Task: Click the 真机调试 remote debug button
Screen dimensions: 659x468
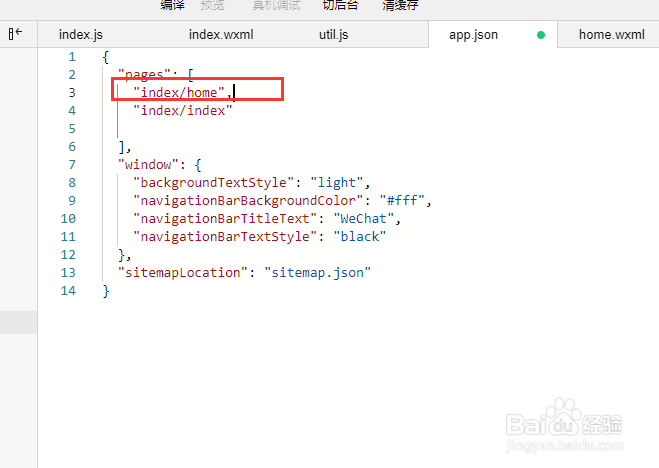Action: 277,5
